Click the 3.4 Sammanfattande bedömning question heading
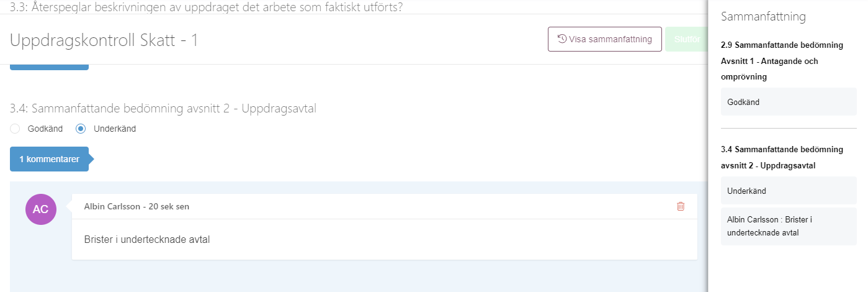The width and height of the screenshot is (868, 292). (x=163, y=109)
